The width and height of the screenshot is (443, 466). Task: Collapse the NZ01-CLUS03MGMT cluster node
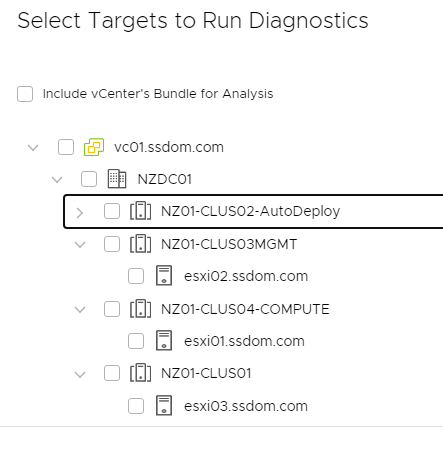point(80,245)
